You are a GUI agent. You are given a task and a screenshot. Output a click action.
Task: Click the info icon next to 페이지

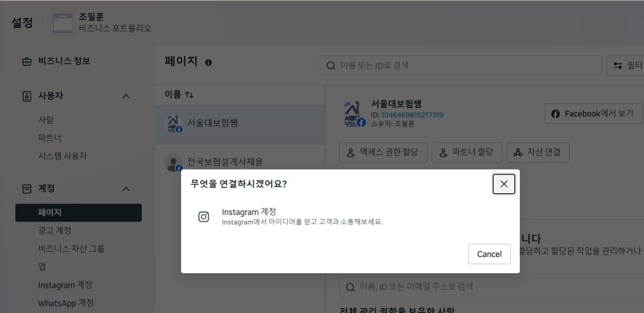coord(208,62)
